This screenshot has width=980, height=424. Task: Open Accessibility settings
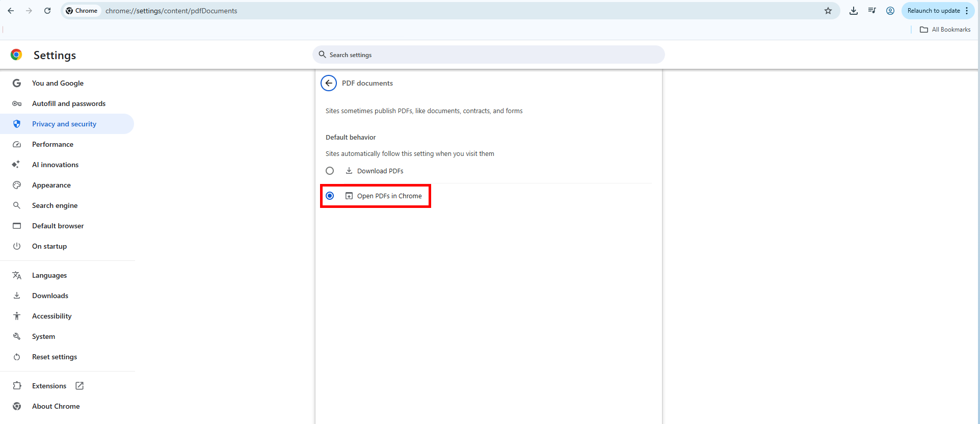(x=67, y=316)
